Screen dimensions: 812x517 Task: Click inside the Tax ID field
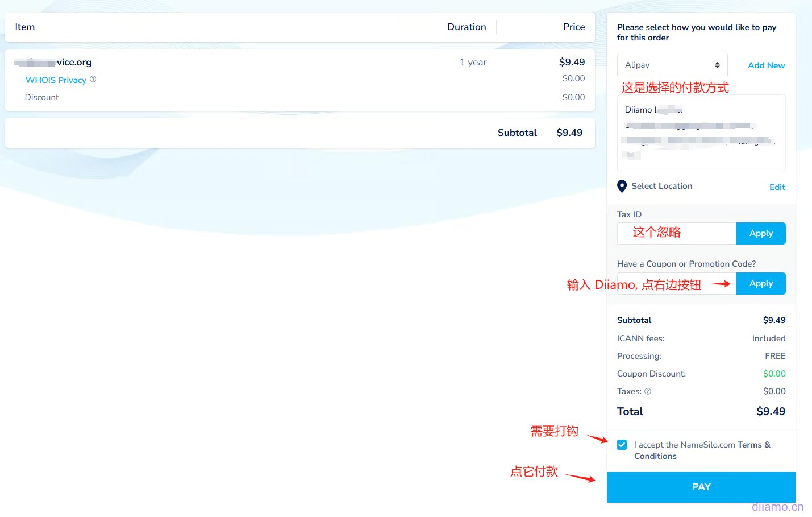coord(677,233)
